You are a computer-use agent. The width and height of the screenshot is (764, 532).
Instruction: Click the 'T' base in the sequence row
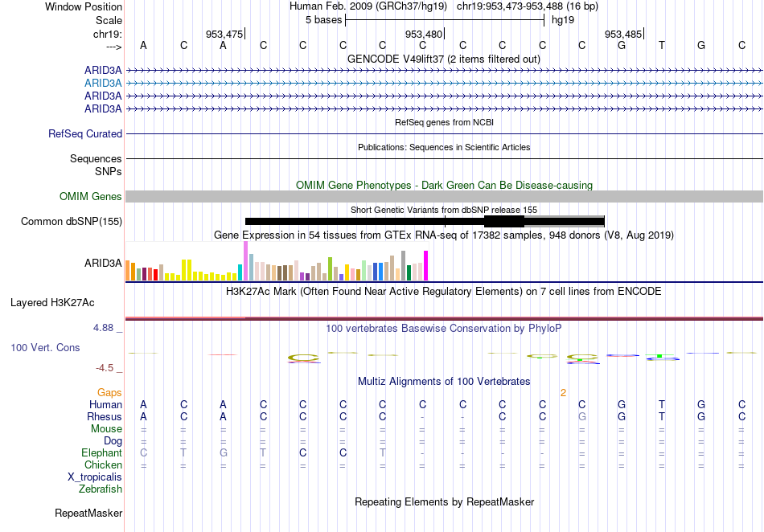[662, 45]
